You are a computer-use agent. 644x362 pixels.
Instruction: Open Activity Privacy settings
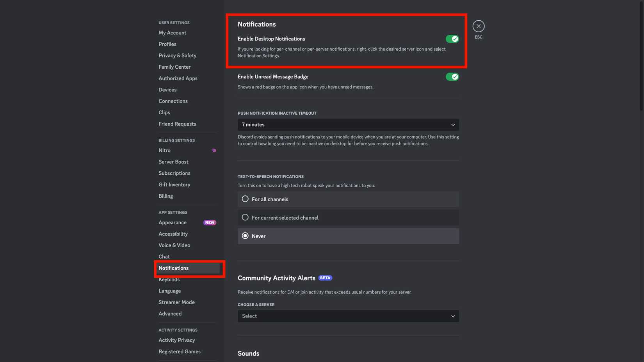coord(176,340)
